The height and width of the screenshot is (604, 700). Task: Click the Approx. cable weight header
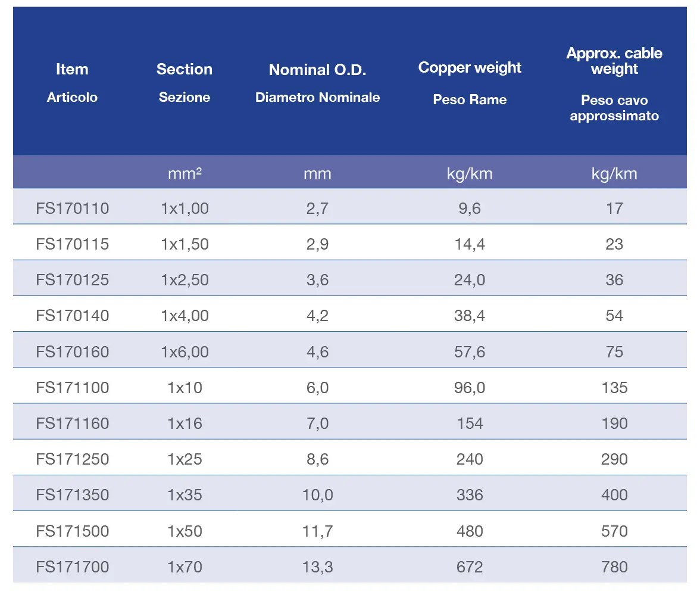pyautogui.click(x=614, y=61)
